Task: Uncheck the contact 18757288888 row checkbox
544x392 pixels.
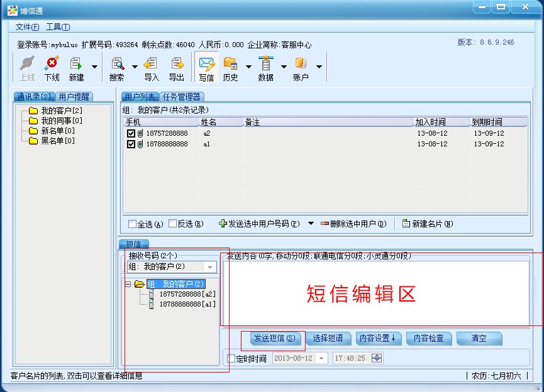Action: pyautogui.click(x=131, y=134)
